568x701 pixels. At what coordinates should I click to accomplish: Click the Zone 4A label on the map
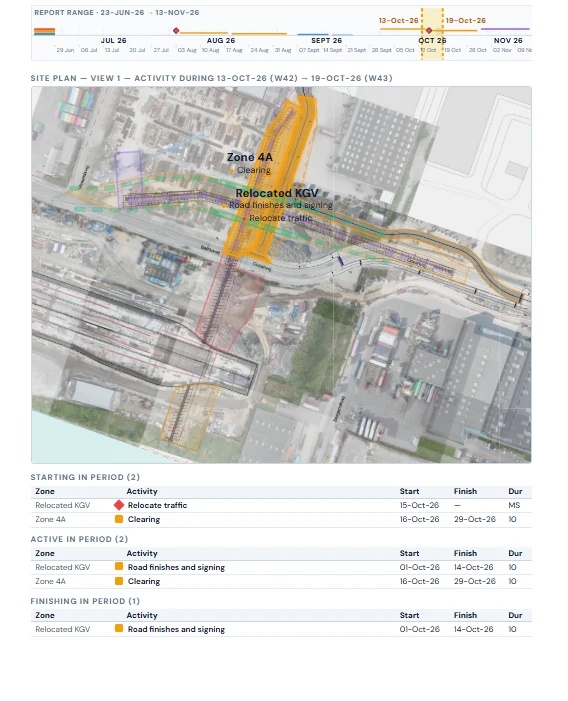[249, 157]
